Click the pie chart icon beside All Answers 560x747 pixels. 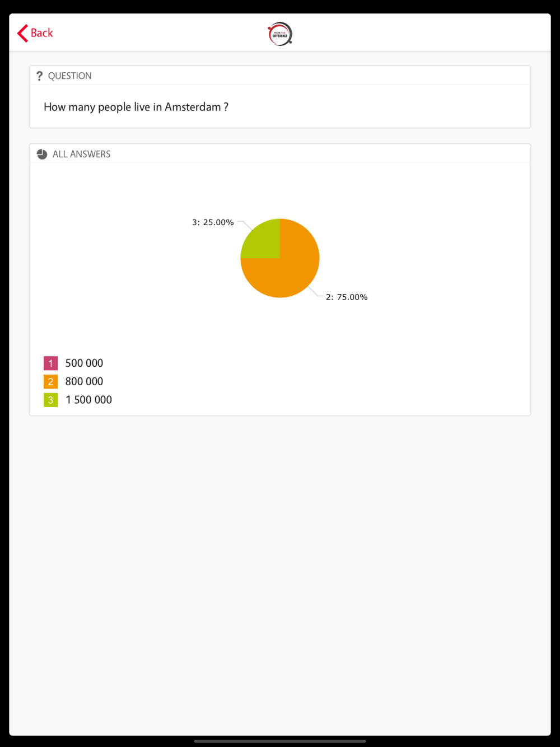tap(42, 154)
